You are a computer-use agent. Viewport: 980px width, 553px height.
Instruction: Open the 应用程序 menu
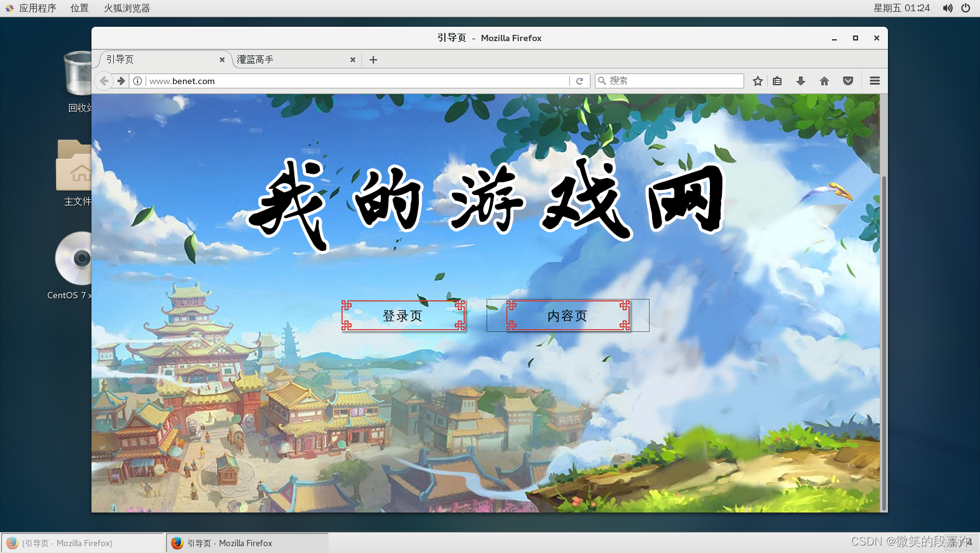pyautogui.click(x=30, y=8)
